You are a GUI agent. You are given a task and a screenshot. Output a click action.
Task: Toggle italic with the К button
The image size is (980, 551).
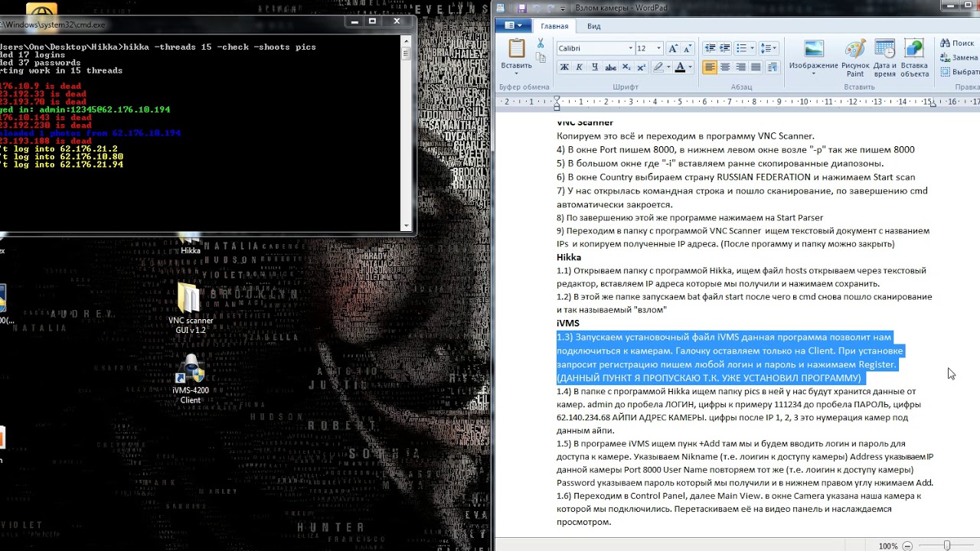pyautogui.click(x=579, y=67)
